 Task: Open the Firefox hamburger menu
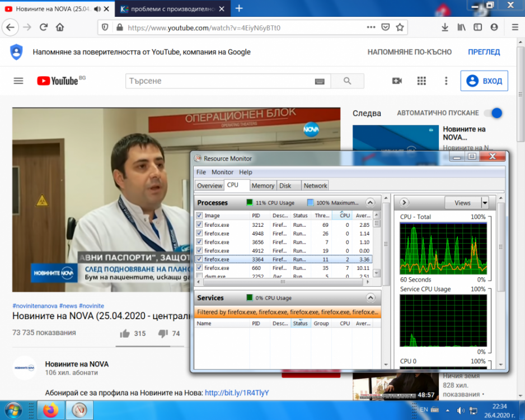(515, 27)
